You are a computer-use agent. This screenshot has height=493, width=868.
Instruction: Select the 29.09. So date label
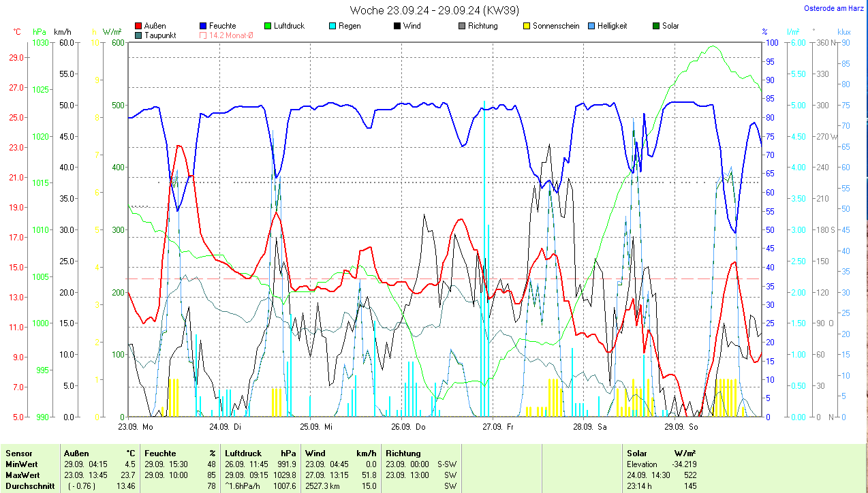coord(680,427)
